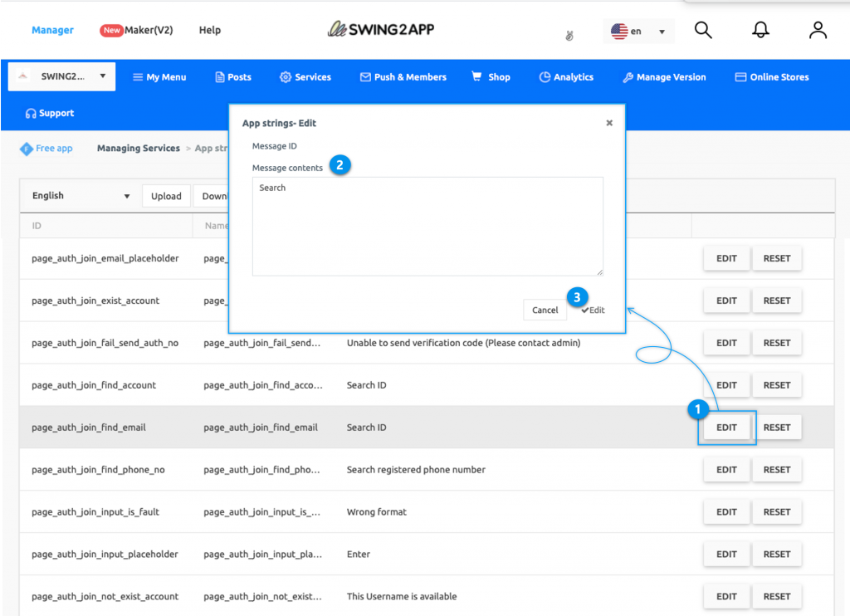
Task: Click the notifications bell icon
Action: pos(760,29)
